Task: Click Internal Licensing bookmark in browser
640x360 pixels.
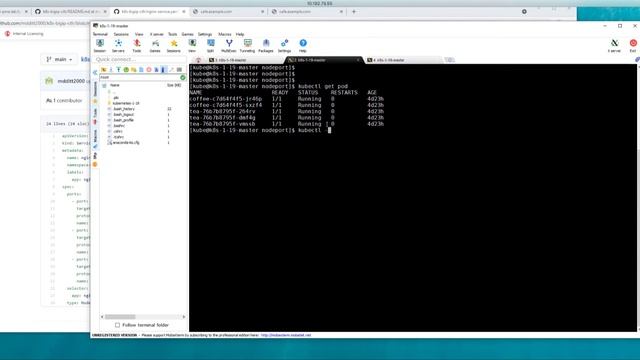Action: (24, 34)
